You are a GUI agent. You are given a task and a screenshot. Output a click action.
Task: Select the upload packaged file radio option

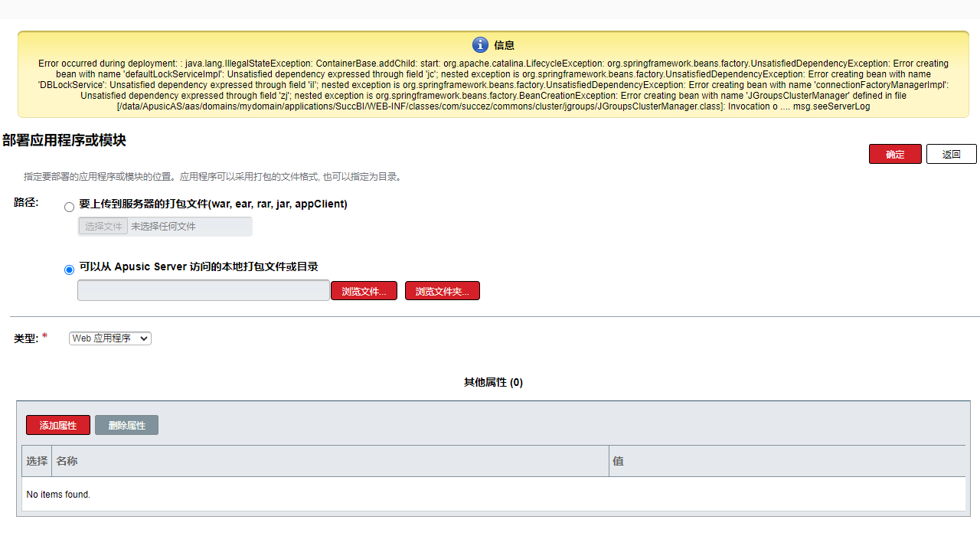tap(70, 207)
